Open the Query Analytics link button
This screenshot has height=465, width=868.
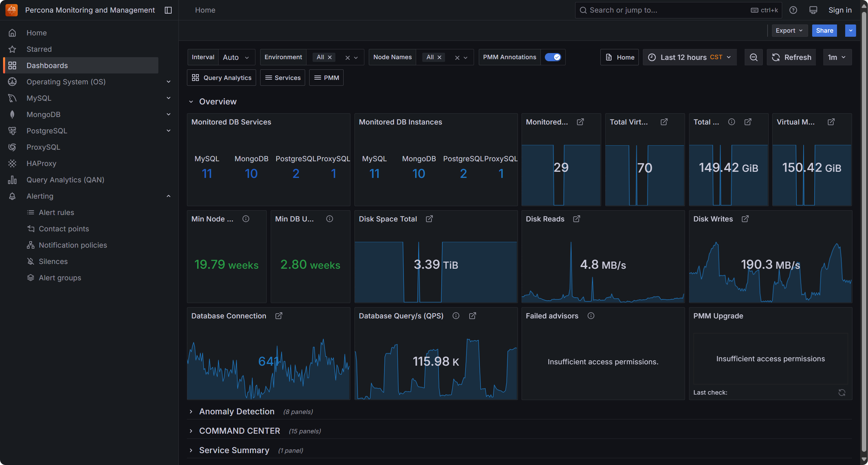pyautogui.click(x=222, y=78)
